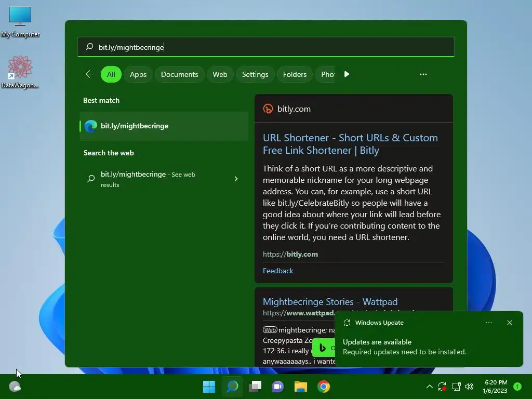
Task: Click the taskbar Search icon
Action: (x=232, y=387)
